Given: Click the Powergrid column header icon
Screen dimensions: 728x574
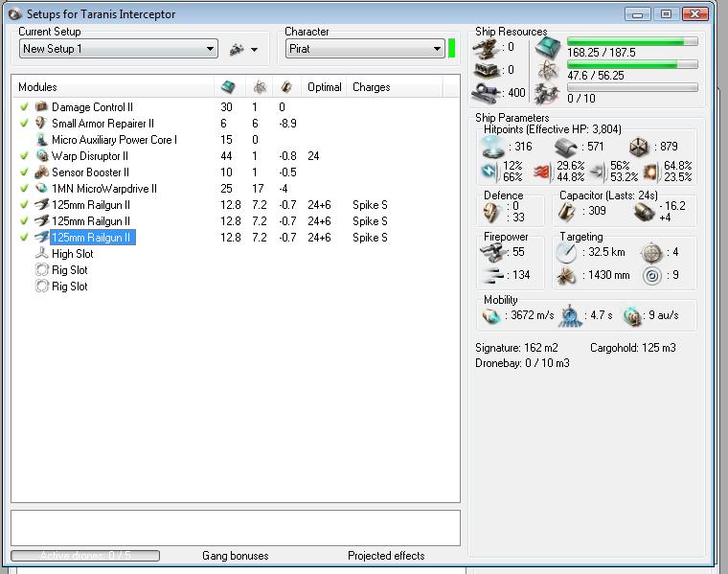Looking at the screenshot, I should pos(260,87).
